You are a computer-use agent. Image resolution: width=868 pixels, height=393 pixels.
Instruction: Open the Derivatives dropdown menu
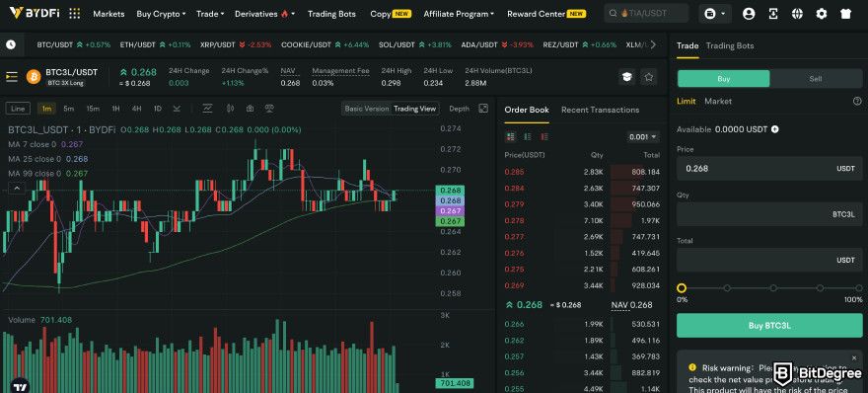tap(264, 14)
